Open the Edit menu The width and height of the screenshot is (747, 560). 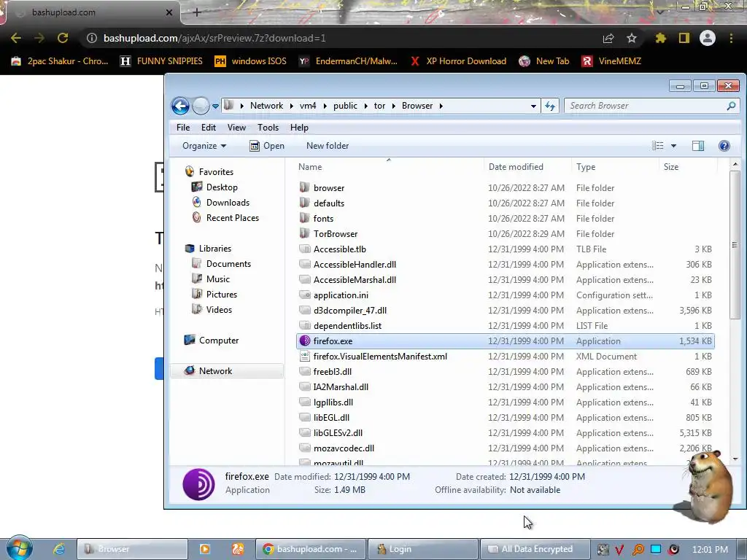(x=208, y=127)
